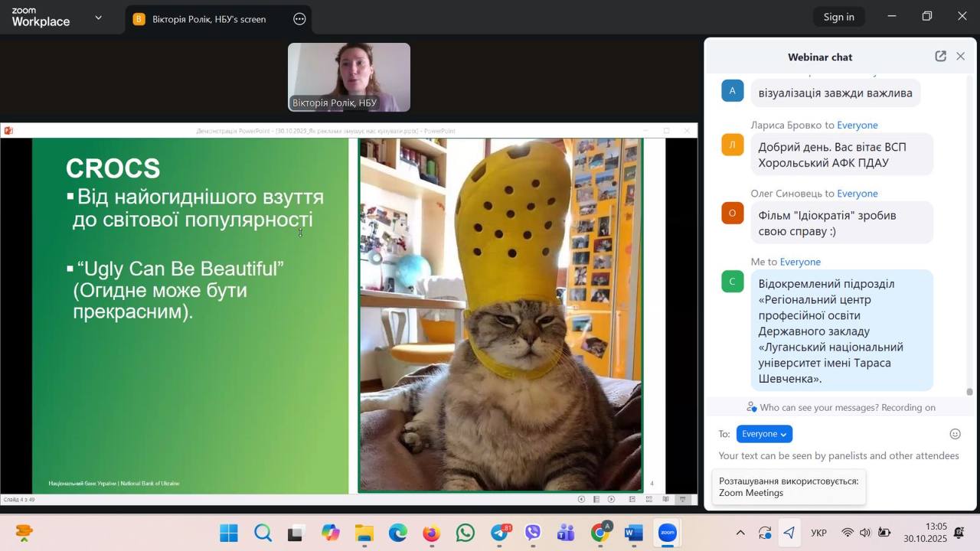Screen dimensions: 980x551
Task: Select Вікторія Ролік screen share tab
Action: (208, 19)
